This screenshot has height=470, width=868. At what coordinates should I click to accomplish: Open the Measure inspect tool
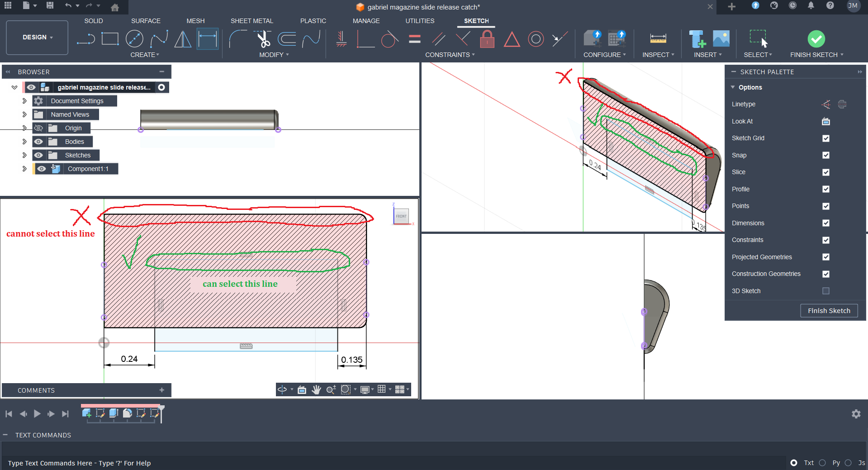(x=658, y=39)
